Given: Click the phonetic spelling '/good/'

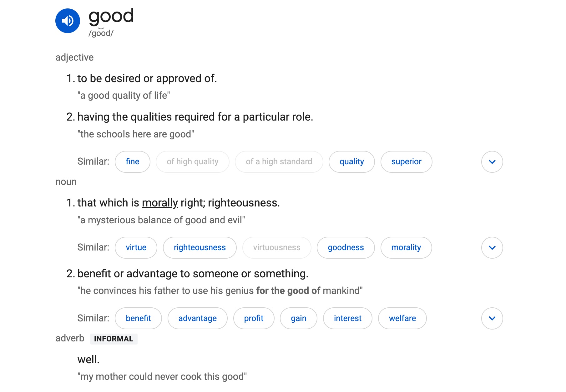Looking at the screenshot, I should tap(100, 33).
